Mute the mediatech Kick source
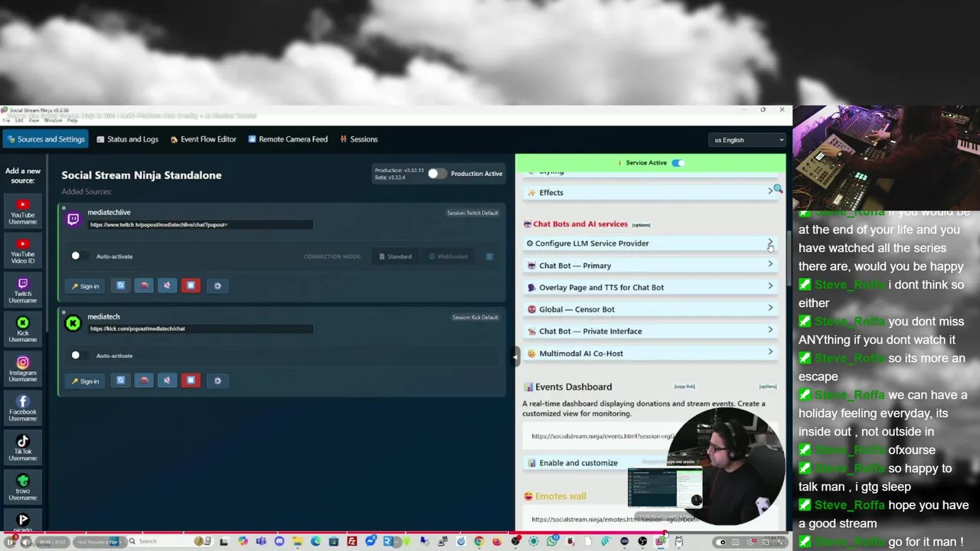This screenshot has width=980, height=551. [x=167, y=380]
